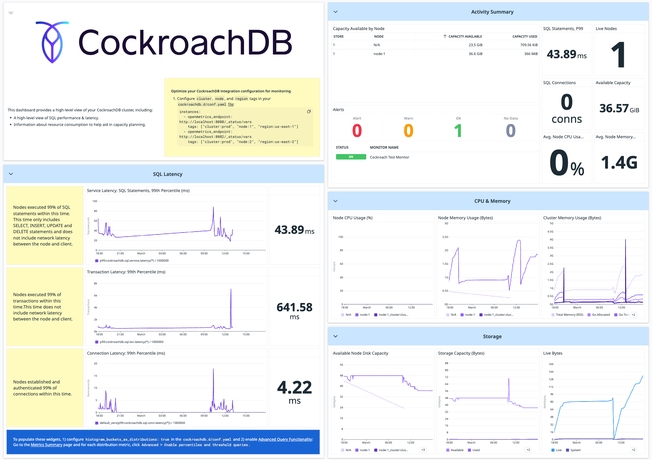
Task: Copy the instances config code snippet
Action: 309,111
